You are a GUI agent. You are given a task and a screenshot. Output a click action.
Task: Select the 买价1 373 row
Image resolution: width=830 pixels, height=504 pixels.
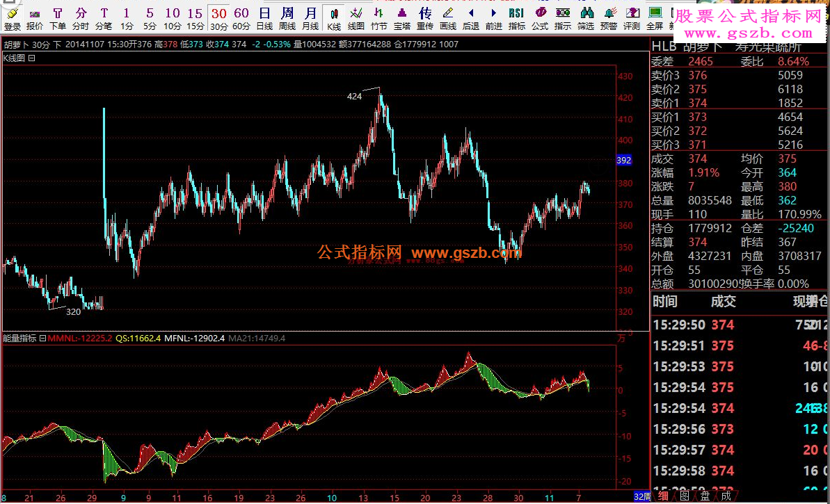click(739, 117)
